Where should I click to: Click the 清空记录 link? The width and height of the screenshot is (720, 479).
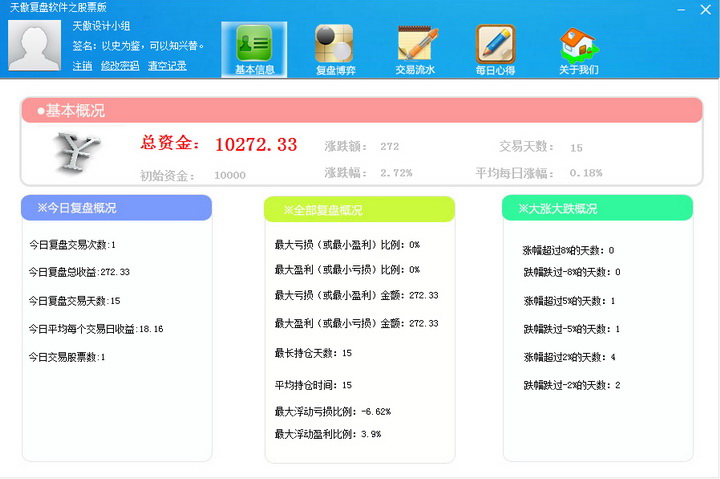167,66
